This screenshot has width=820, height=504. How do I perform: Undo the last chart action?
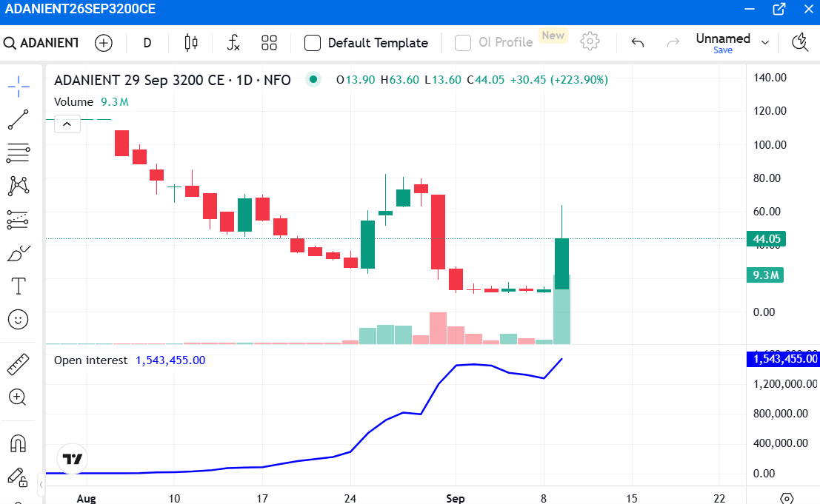638,43
